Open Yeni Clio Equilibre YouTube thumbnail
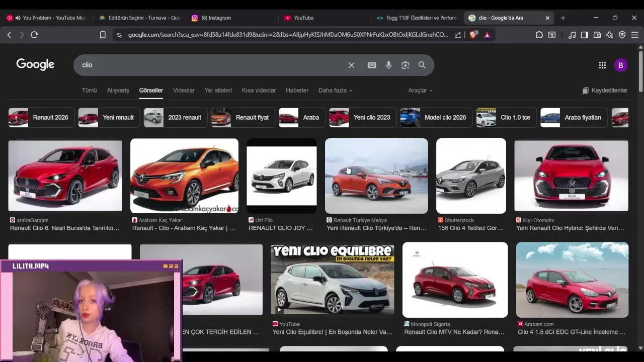The height and width of the screenshot is (362, 644). pos(333,280)
